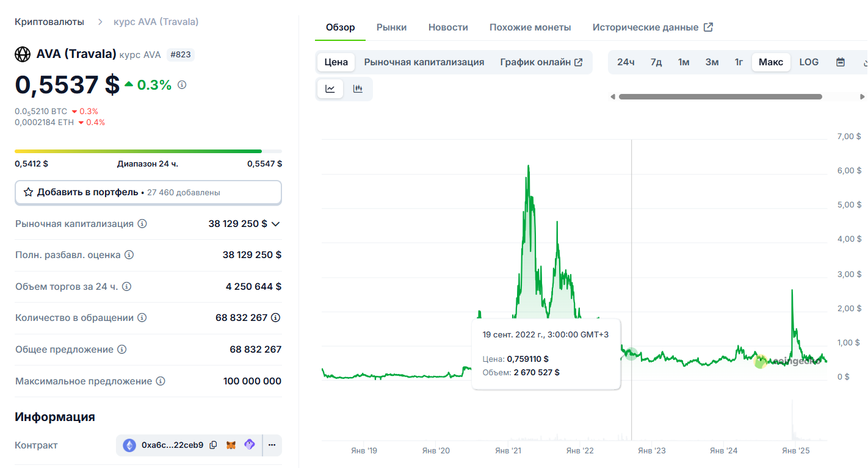
Task: Click the 24h range progress bar
Action: coord(148,151)
